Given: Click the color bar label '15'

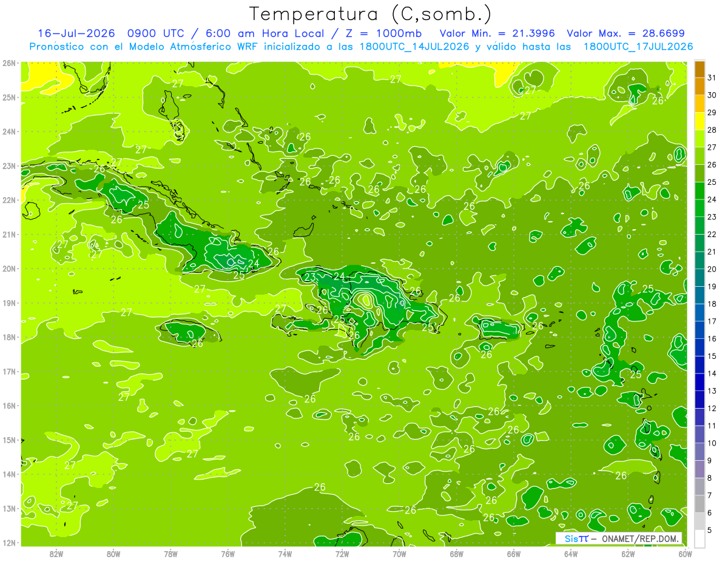Looking at the screenshot, I should point(712,356).
